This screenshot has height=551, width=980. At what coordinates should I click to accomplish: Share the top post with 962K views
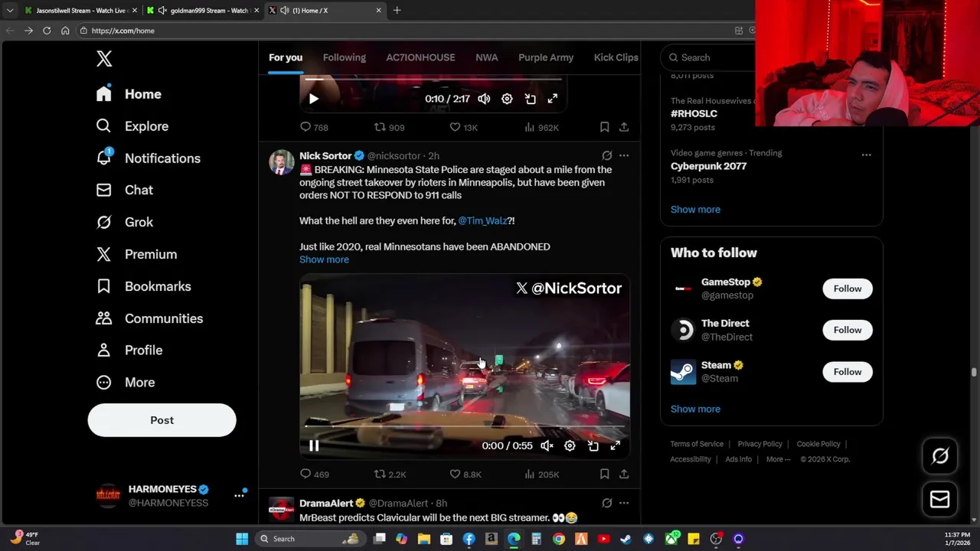[x=624, y=127]
